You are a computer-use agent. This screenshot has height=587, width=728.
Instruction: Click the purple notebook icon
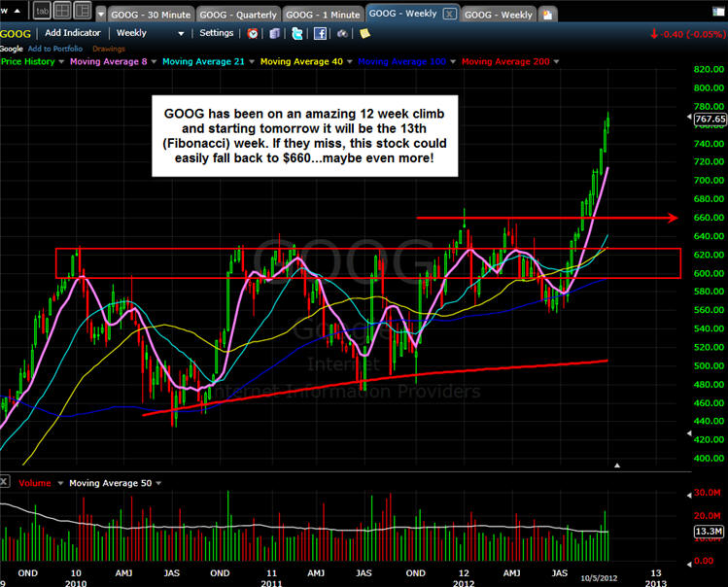(x=275, y=33)
